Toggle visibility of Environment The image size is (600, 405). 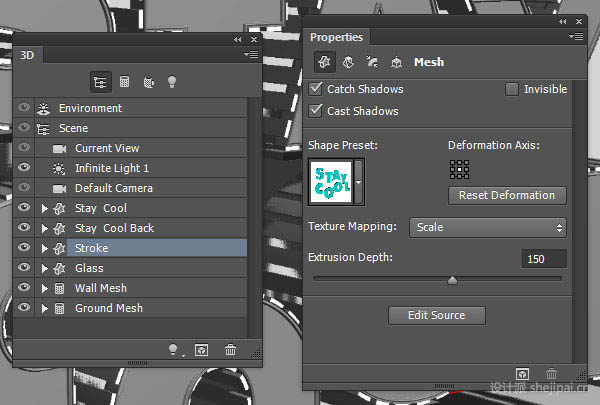(24, 108)
